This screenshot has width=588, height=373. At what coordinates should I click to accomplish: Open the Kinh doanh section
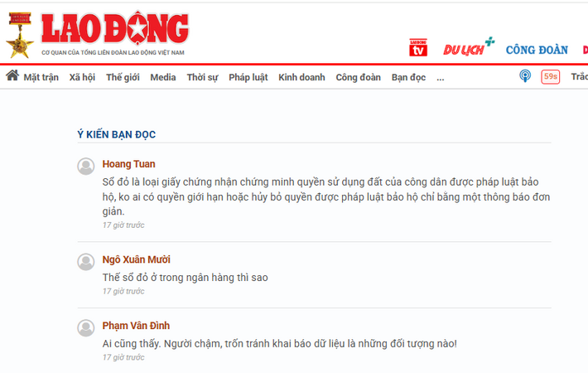point(301,77)
